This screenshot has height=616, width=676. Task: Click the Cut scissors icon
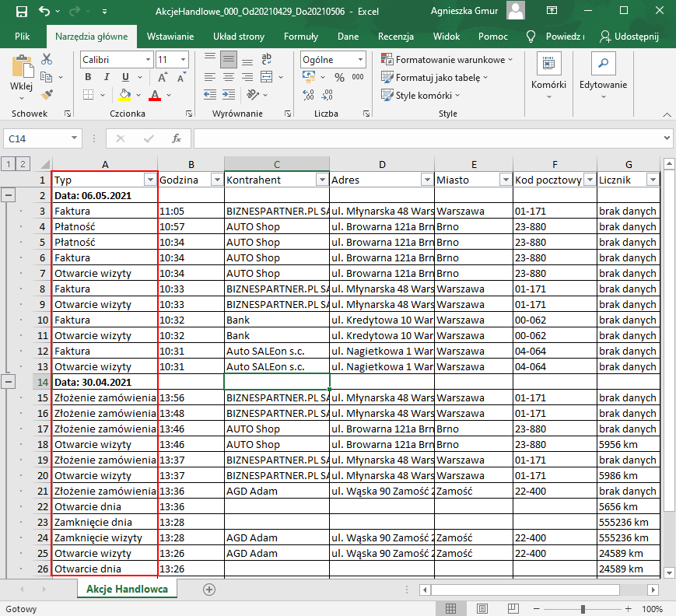[47, 59]
